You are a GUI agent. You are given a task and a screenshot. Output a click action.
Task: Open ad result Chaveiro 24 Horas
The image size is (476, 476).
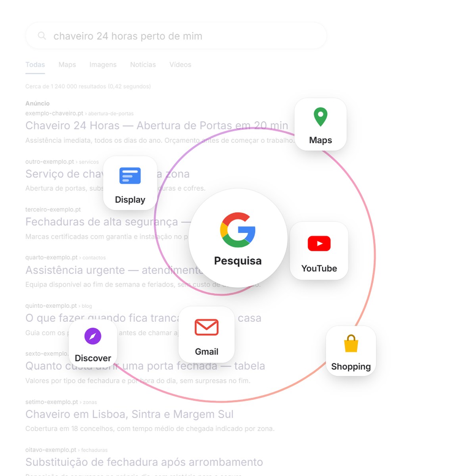(157, 126)
